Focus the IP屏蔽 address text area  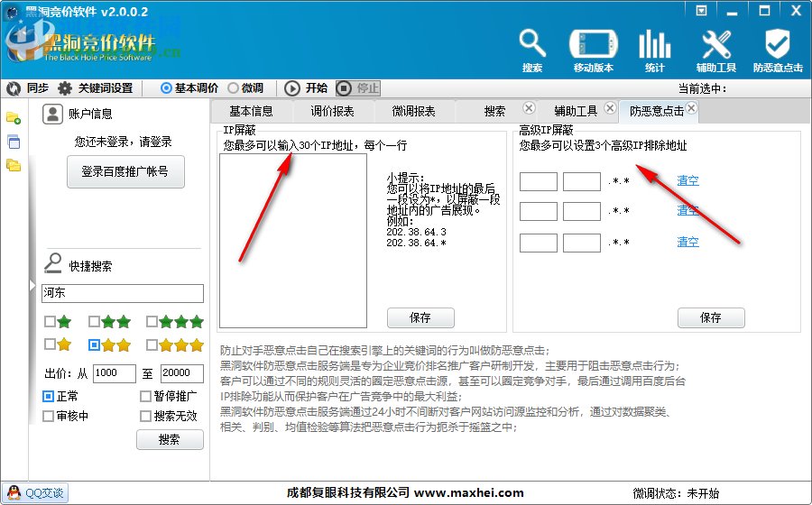293,241
